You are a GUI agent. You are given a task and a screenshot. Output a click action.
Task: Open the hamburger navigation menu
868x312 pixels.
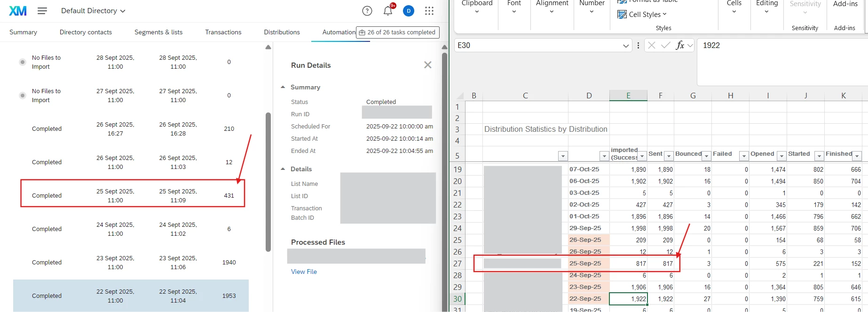(42, 11)
